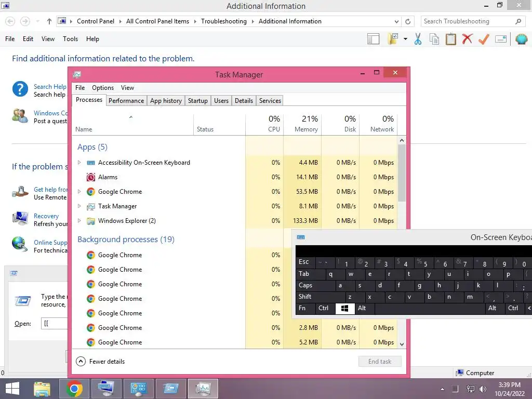Open the Help menu
Image resolution: width=532 pixels, height=399 pixels.
pyautogui.click(x=92, y=38)
